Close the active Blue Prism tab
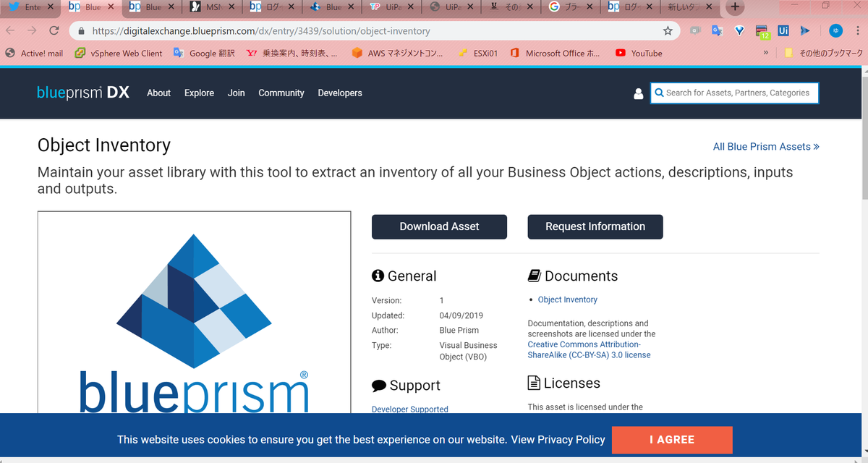868x463 pixels. click(x=110, y=7)
